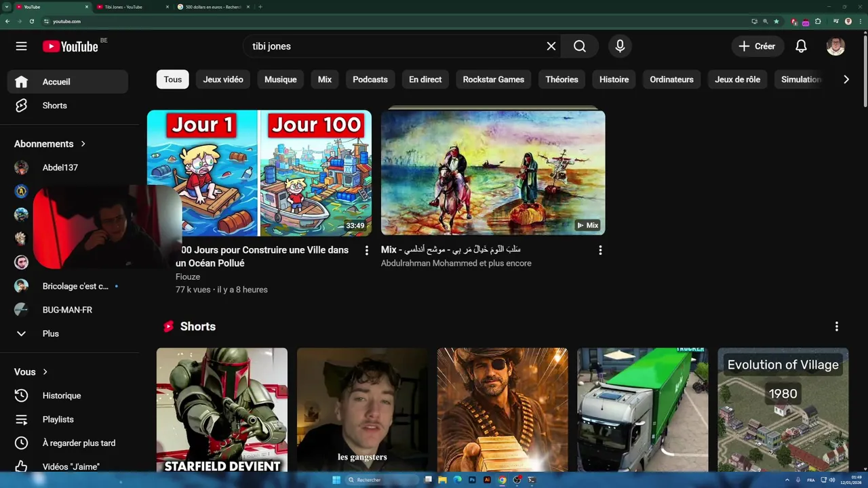Select the Podcasts chip
Screen dimensions: 868x488
tap(370, 79)
